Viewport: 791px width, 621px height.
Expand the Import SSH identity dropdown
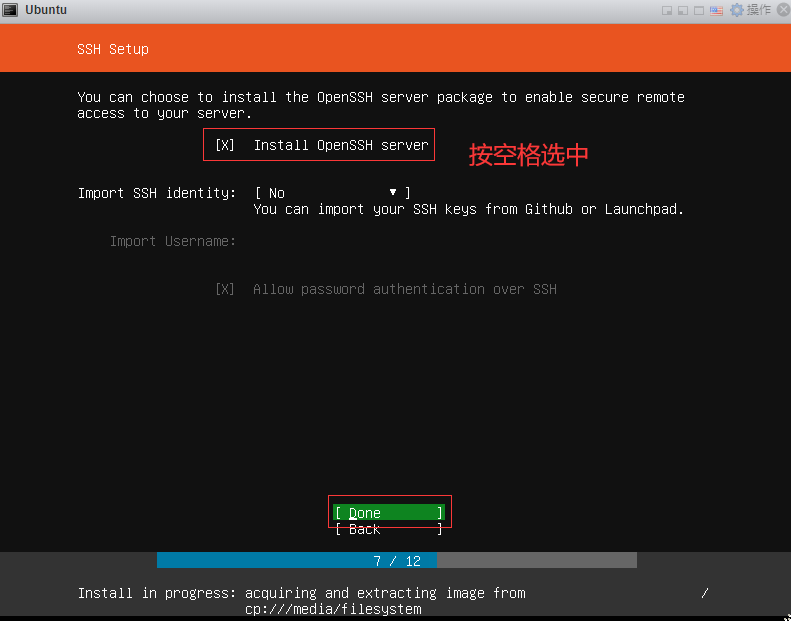pos(332,193)
